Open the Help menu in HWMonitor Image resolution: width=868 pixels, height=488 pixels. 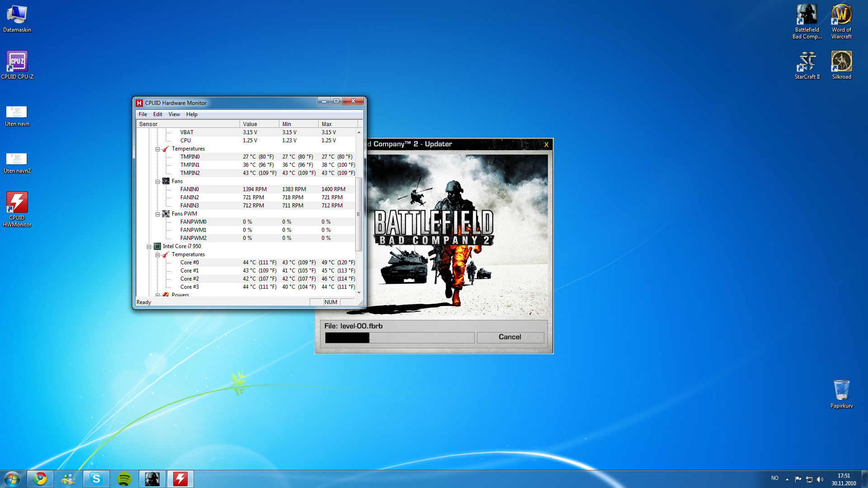192,114
